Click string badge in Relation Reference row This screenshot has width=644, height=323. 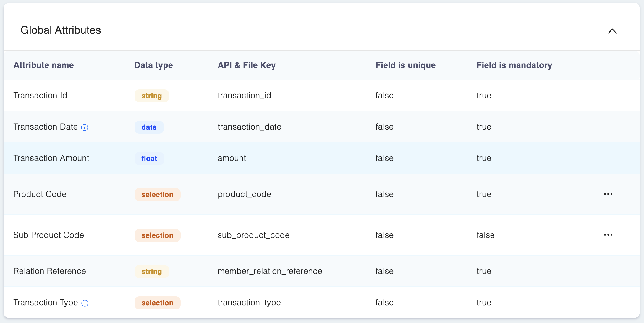(x=151, y=272)
